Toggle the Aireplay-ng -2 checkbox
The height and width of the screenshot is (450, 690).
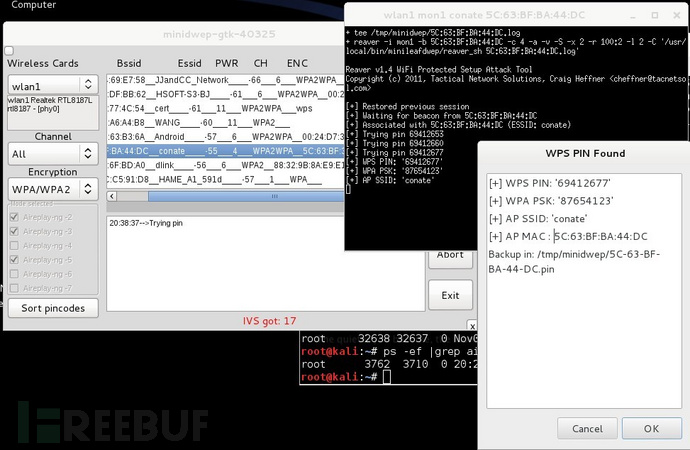(15, 217)
